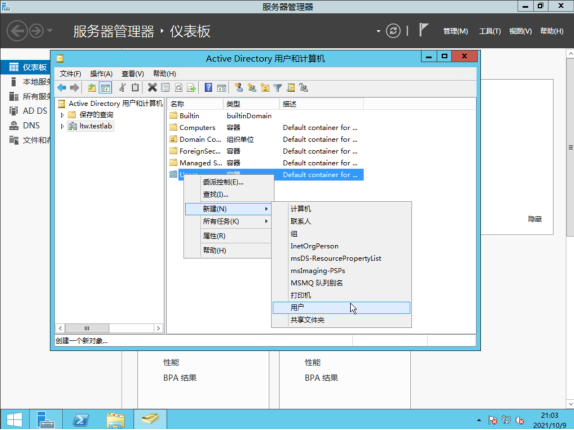Select msImaging-PSPs entry
The height and width of the screenshot is (430, 574).
pos(341,271)
